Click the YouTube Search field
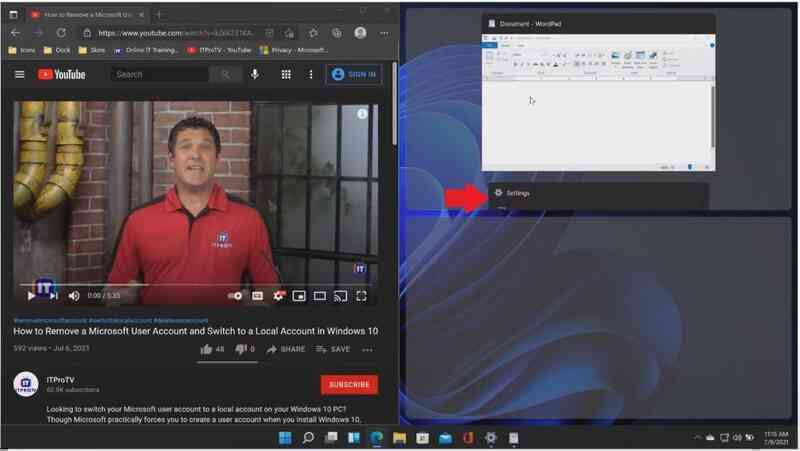 (x=160, y=74)
